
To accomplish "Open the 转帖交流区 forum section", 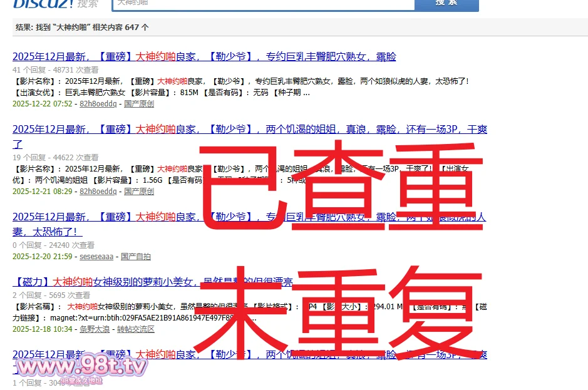I will coord(136,329).
